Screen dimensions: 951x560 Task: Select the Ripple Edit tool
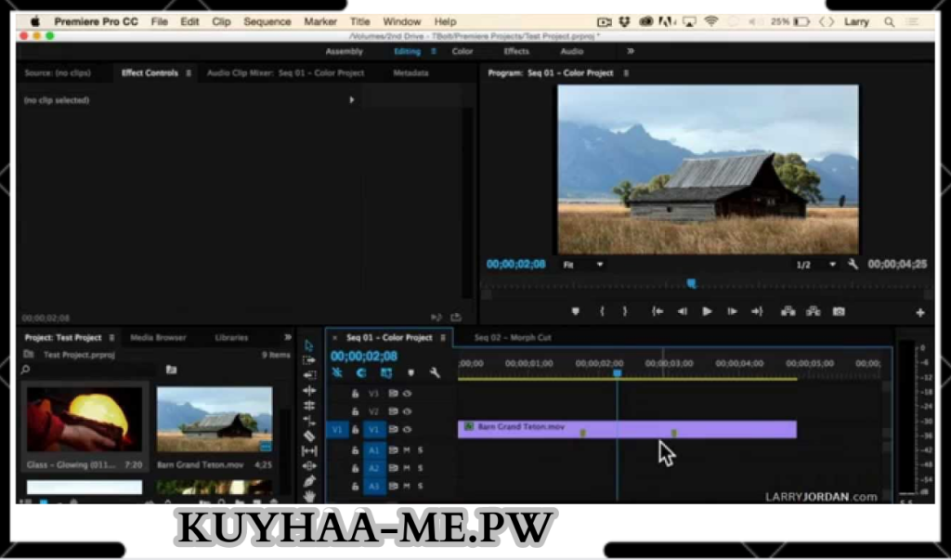pyautogui.click(x=308, y=390)
